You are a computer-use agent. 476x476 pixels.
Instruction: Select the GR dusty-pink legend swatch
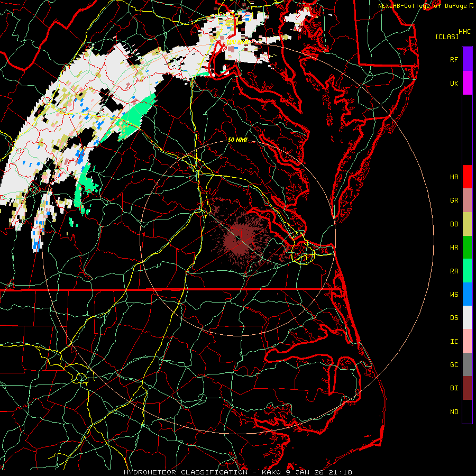467,200
